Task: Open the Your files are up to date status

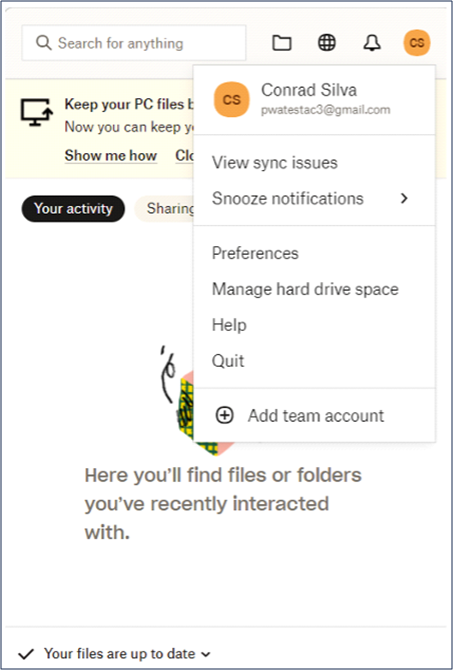Action: click(x=120, y=654)
